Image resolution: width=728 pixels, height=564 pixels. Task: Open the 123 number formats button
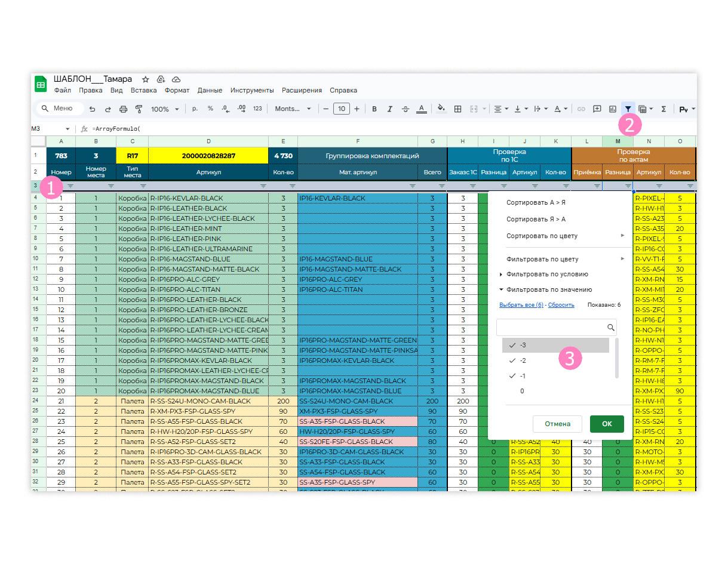tap(257, 109)
